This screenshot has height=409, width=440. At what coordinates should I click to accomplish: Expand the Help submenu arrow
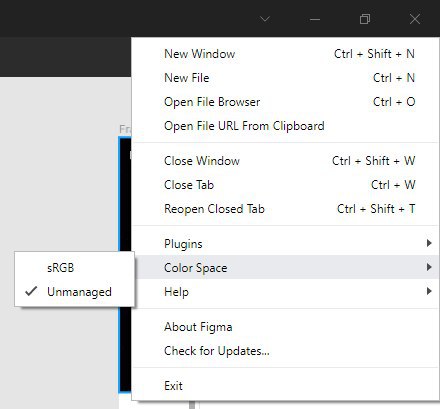click(x=429, y=291)
